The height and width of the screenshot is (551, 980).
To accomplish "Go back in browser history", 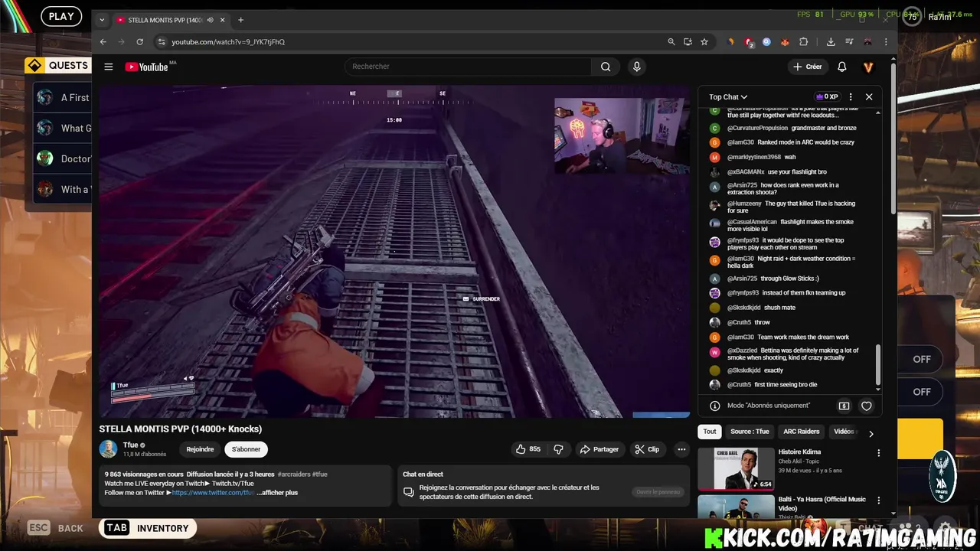I will (103, 42).
